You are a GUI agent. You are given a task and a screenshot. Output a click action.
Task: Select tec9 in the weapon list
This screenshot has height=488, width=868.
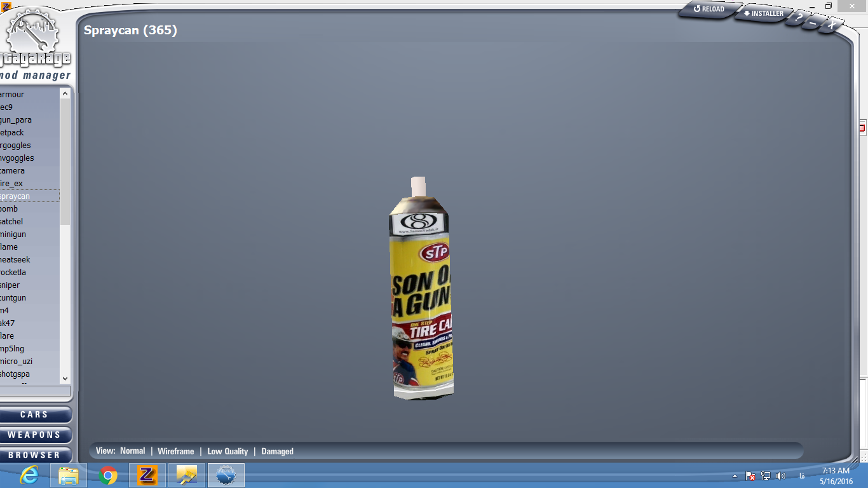click(30, 107)
